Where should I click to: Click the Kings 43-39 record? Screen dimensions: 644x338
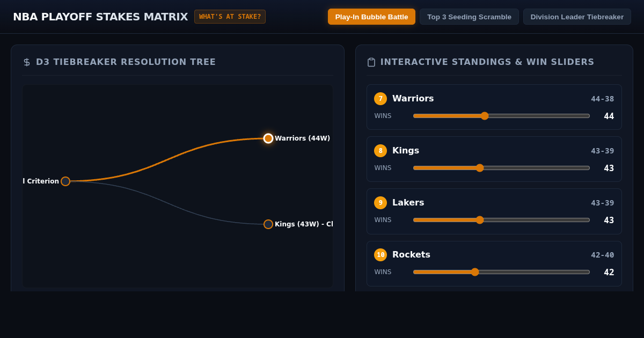pos(602,151)
